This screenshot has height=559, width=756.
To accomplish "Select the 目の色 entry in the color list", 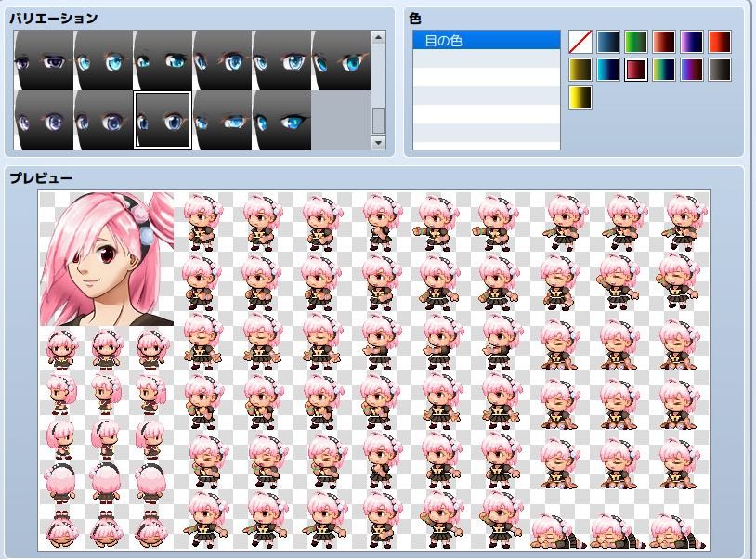I will point(483,41).
